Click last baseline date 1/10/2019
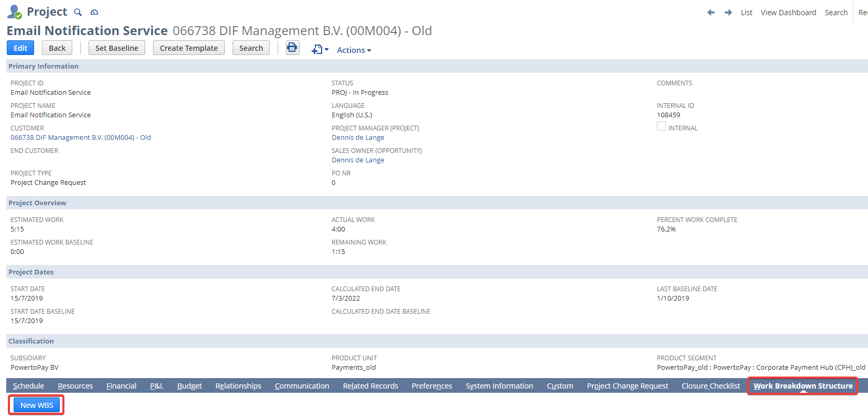The height and width of the screenshot is (420, 868). [673, 298]
